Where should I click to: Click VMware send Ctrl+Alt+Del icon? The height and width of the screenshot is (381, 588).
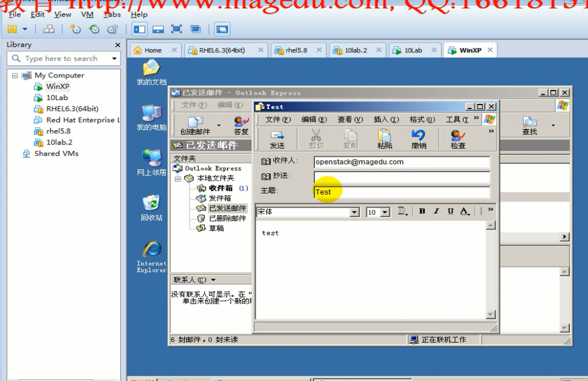[48, 29]
